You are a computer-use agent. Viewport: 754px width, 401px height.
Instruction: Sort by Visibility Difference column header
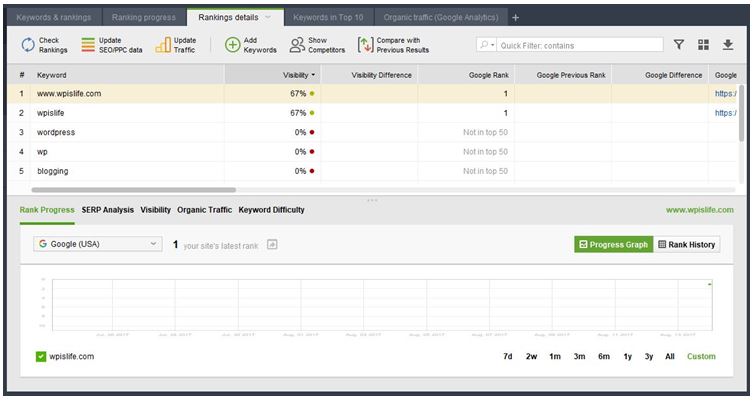[369, 75]
